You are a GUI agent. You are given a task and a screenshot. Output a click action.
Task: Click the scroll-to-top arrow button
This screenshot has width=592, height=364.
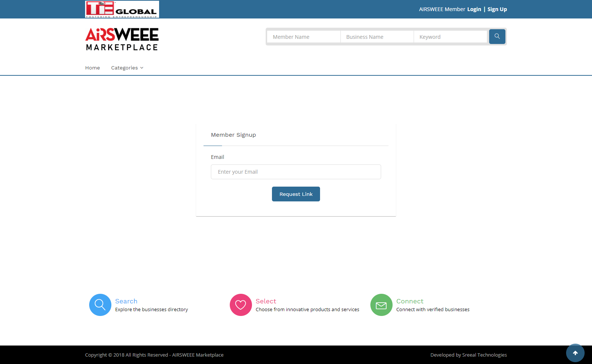coord(575,353)
